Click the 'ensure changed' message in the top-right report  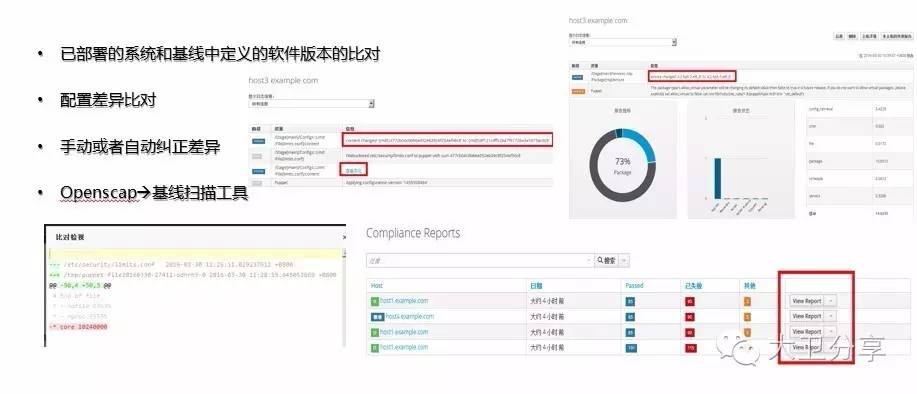pyautogui.click(x=691, y=76)
